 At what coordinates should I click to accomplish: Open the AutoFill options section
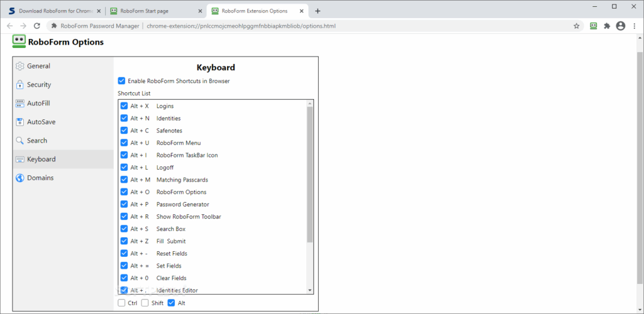click(64, 103)
